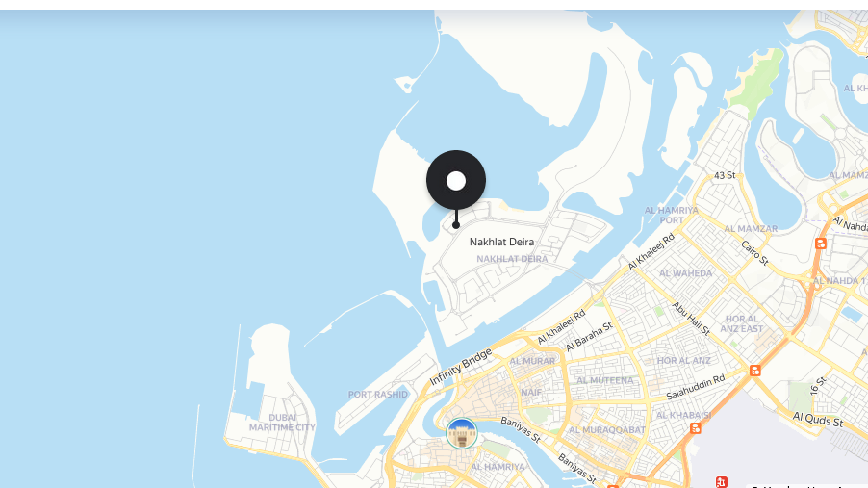Click the 43 St road label
The image size is (868, 488).
725,175
